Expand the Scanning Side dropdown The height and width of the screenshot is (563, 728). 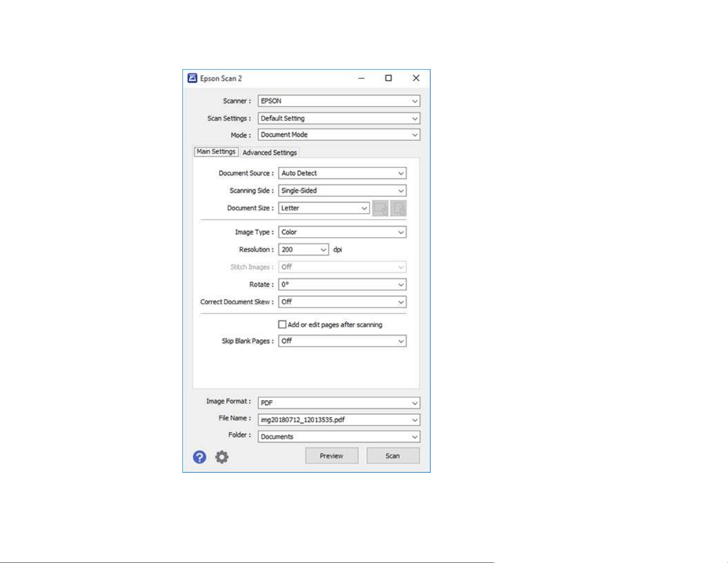coord(342,191)
